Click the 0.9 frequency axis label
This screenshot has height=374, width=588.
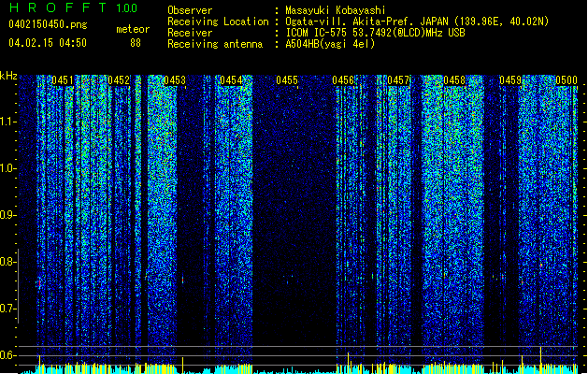(x=8, y=215)
